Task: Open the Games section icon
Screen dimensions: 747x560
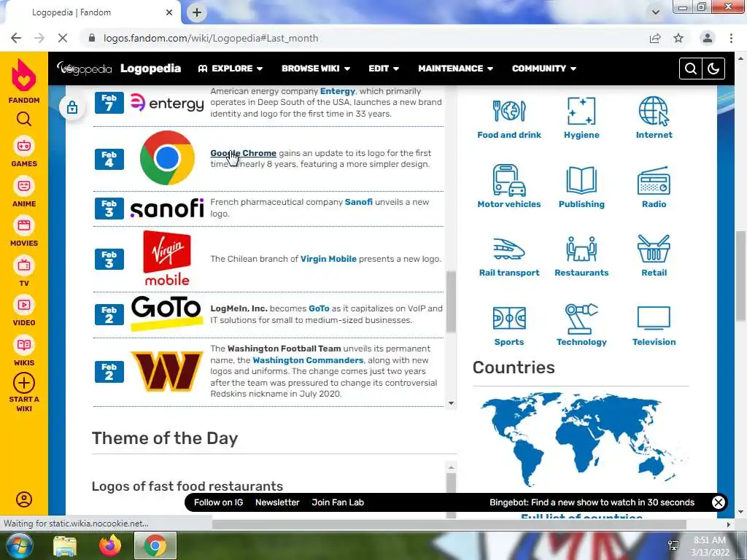Action: point(24,146)
